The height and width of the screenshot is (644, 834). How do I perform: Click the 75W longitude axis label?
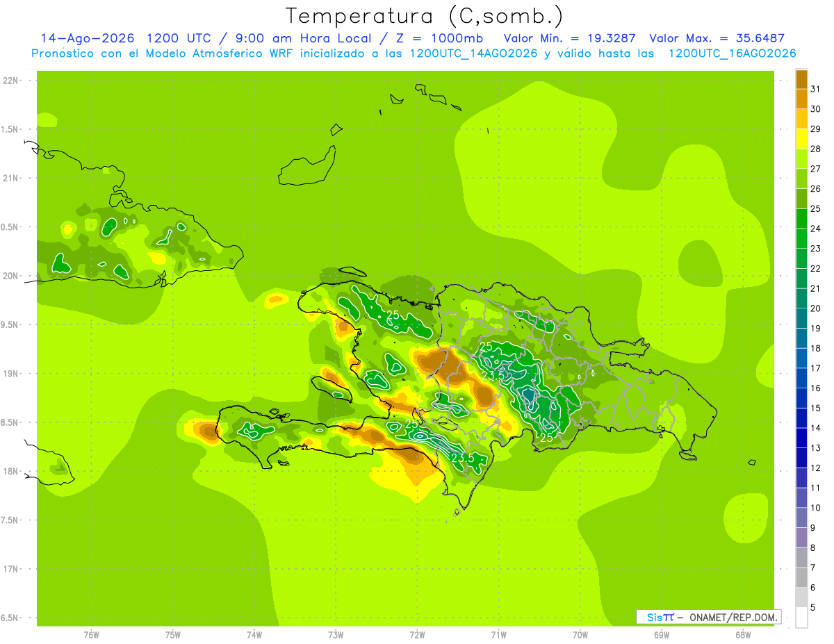coord(172,635)
